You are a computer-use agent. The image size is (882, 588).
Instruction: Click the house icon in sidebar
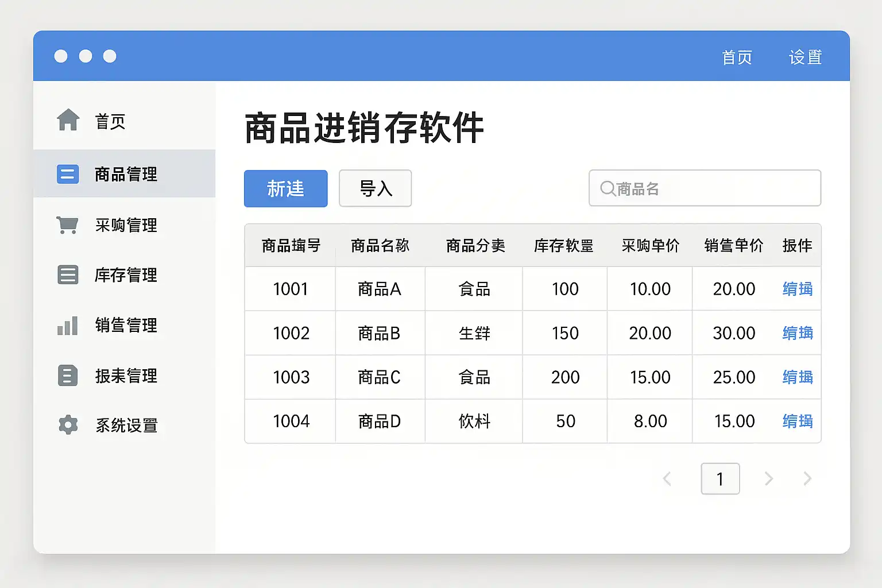68,120
